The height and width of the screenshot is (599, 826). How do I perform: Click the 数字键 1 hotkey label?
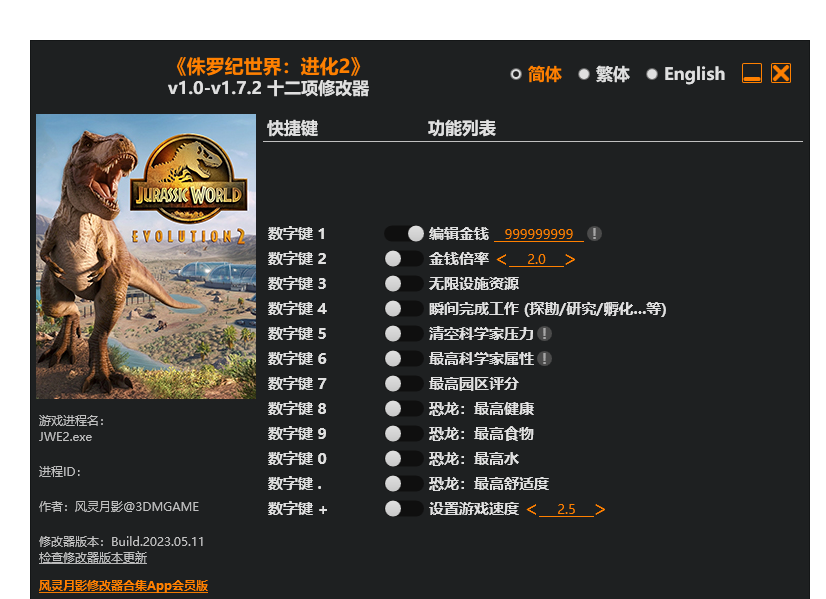[297, 233]
